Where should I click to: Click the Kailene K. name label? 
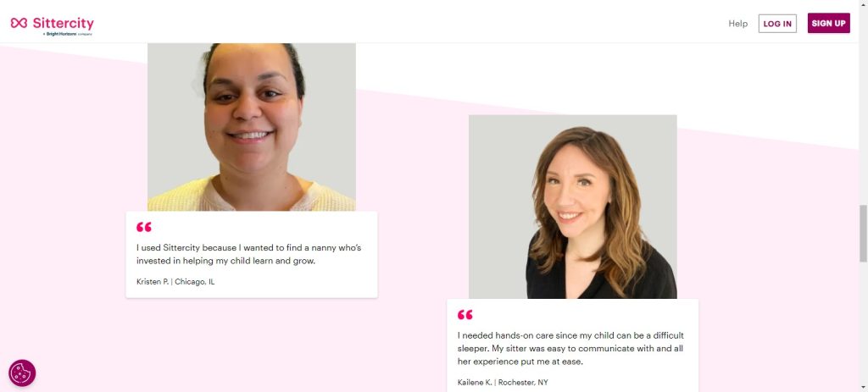(475, 382)
